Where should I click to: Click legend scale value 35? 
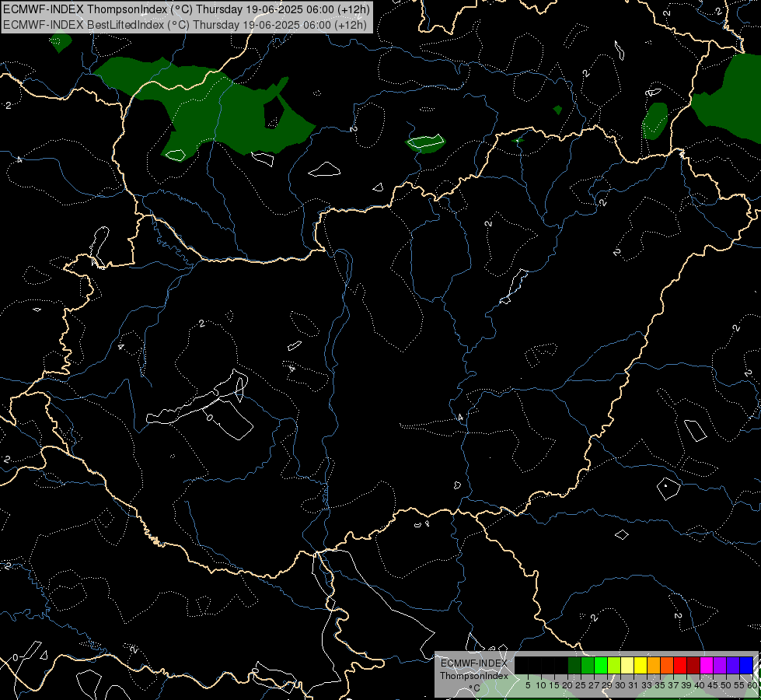tap(660, 685)
